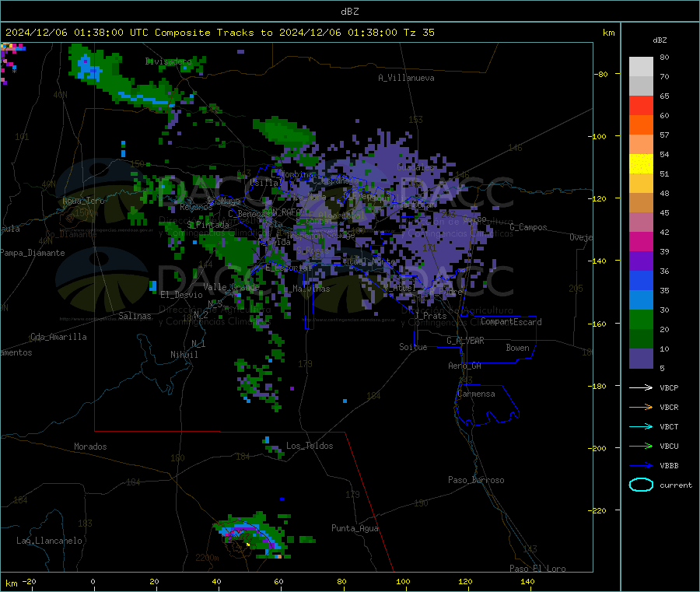Click the orange VBCR arrow legend icon
700x592 pixels.
[641, 407]
